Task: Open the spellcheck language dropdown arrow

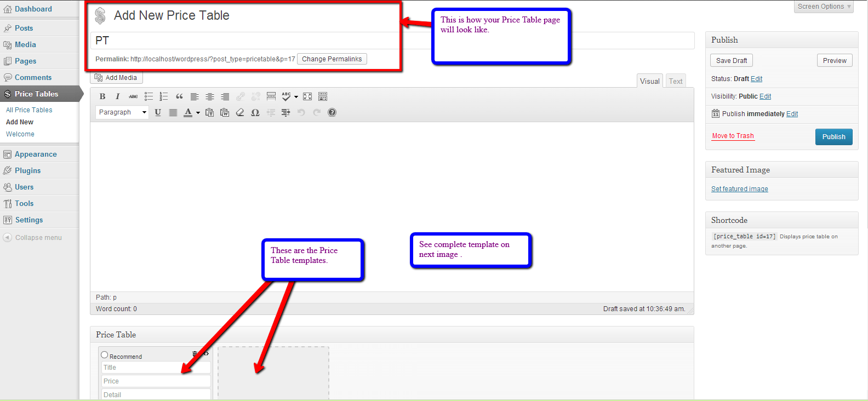Action: (296, 97)
